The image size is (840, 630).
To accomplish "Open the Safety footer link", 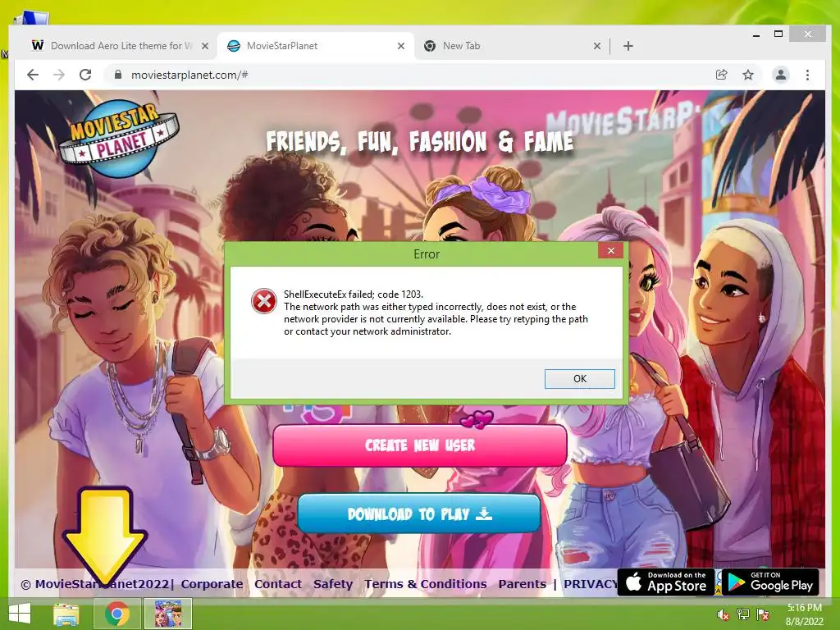I will pyautogui.click(x=333, y=584).
